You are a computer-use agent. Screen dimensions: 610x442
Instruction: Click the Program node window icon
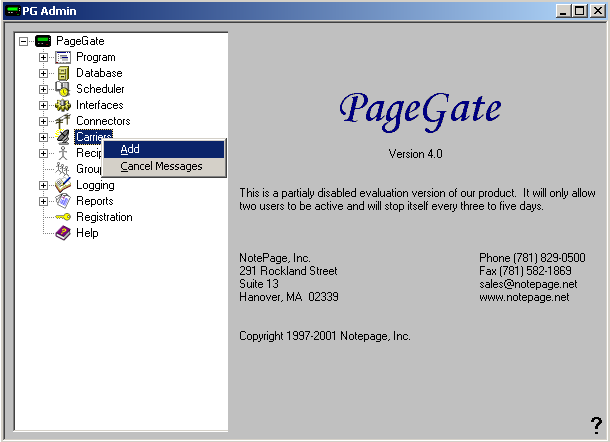[63, 57]
